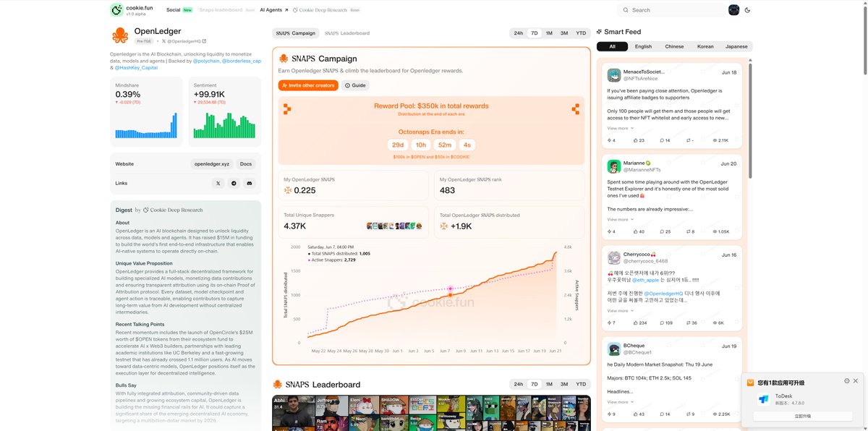
Task: Click the cookie.fun logo icon
Action: point(116,10)
